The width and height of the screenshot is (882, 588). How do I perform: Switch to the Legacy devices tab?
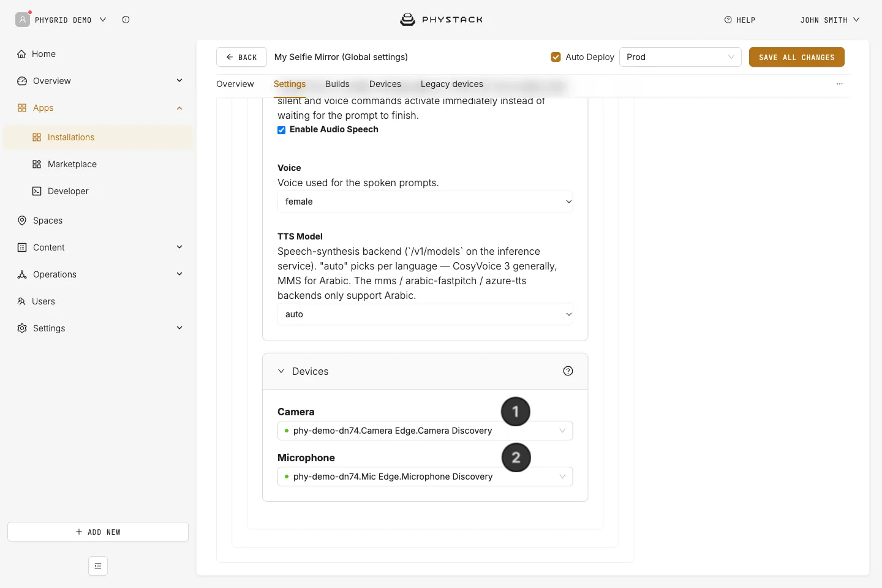coord(452,84)
